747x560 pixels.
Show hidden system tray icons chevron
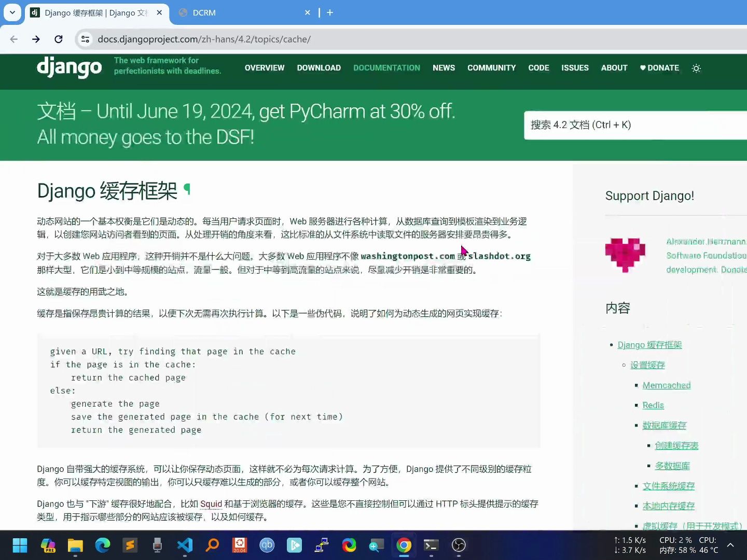pos(730,545)
